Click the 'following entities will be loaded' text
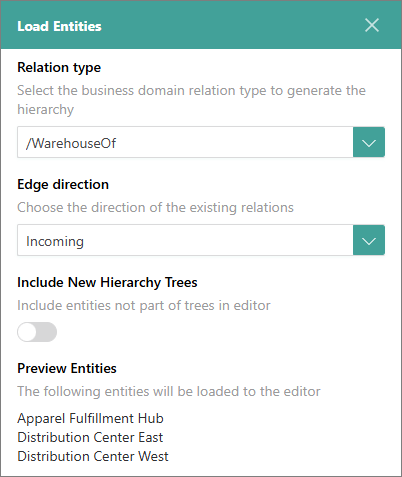The image size is (402, 477). (x=169, y=391)
